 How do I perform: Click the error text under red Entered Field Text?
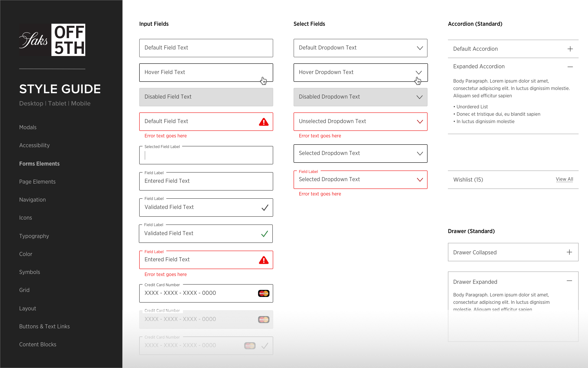pyautogui.click(x=166, y=274)
